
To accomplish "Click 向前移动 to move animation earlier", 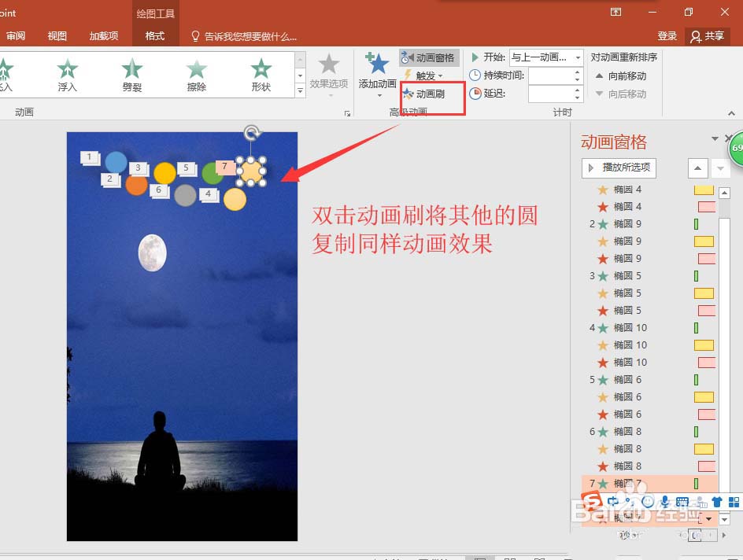I will [x=621, y=76].
